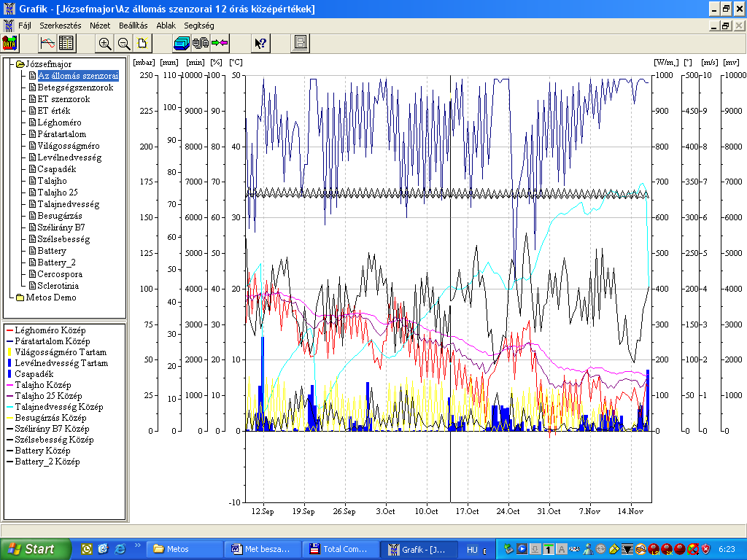Click the green-pink arrows transfer icon
Image resolution: width=747 pixels, height=560 pixels.
219,44
